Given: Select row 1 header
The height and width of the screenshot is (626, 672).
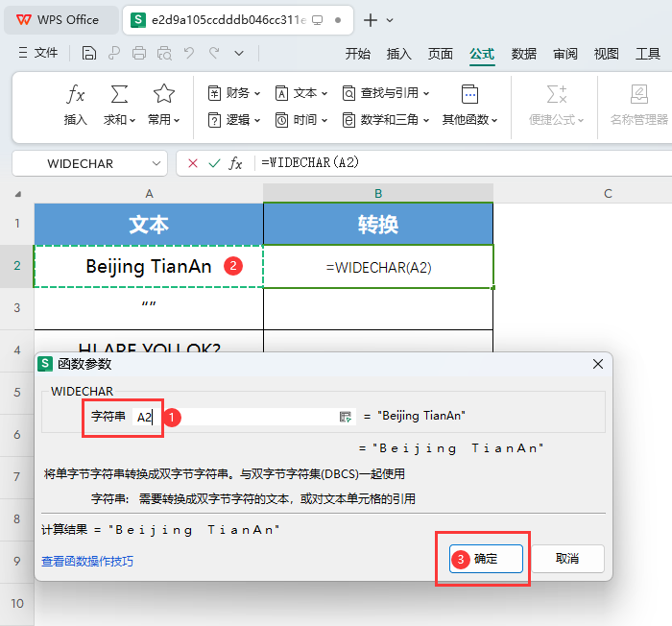Looking at the screenshot, I should (16, 224).
